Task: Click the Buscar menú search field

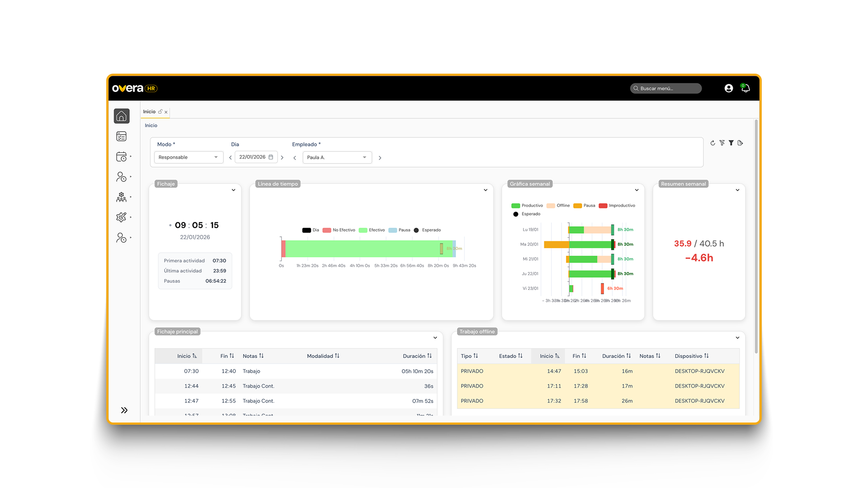Action: (666, 89)
